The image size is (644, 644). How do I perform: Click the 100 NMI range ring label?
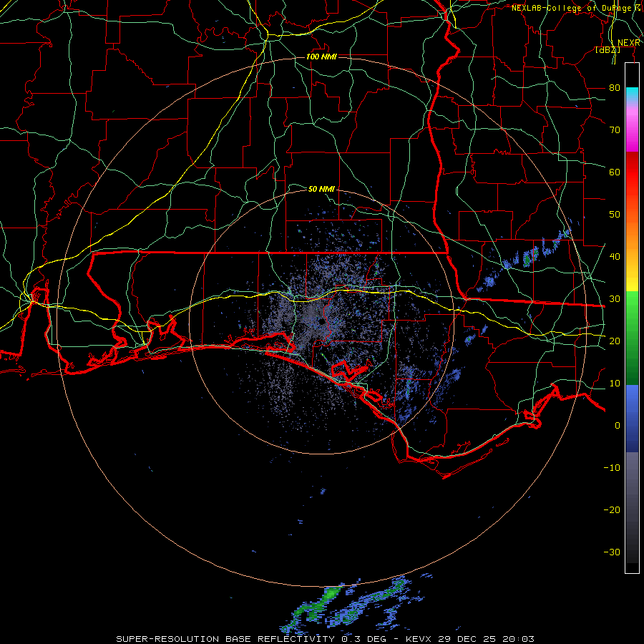pos(321,57)
